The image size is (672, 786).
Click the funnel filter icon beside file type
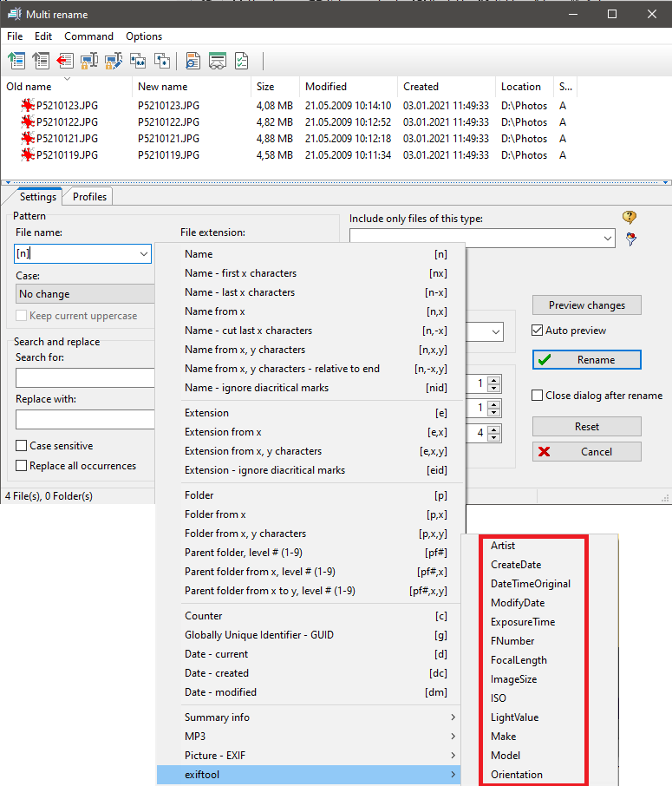coord(631,239)
